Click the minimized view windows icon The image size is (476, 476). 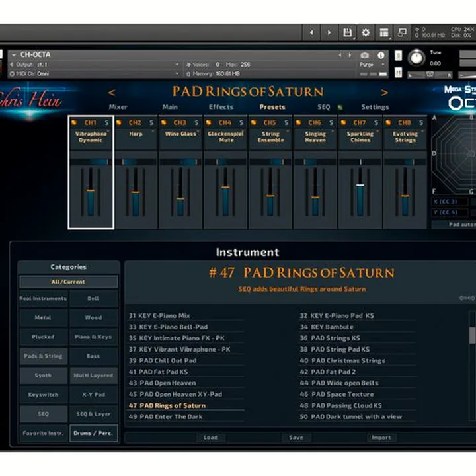[402, 32]
